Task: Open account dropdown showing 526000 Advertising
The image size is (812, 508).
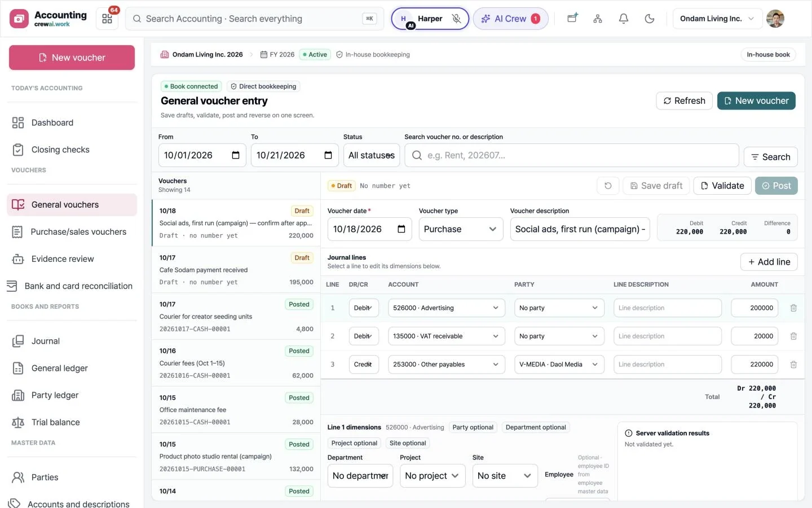Action: point(446,308)
